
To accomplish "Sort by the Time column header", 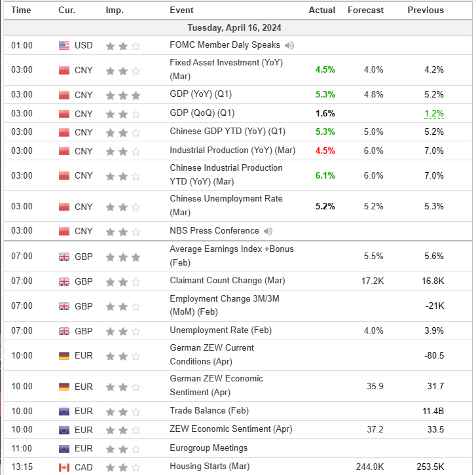I will [x=22, y=10].
